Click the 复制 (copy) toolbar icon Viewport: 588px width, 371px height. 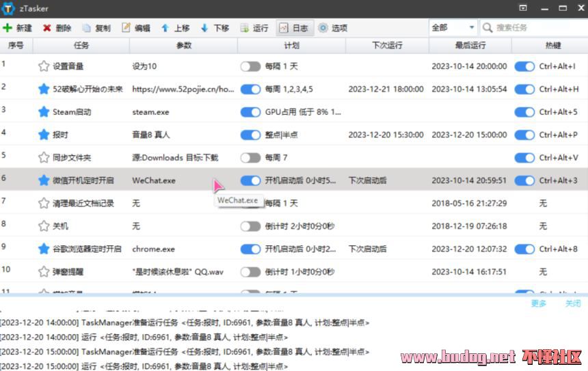[87, 28]
